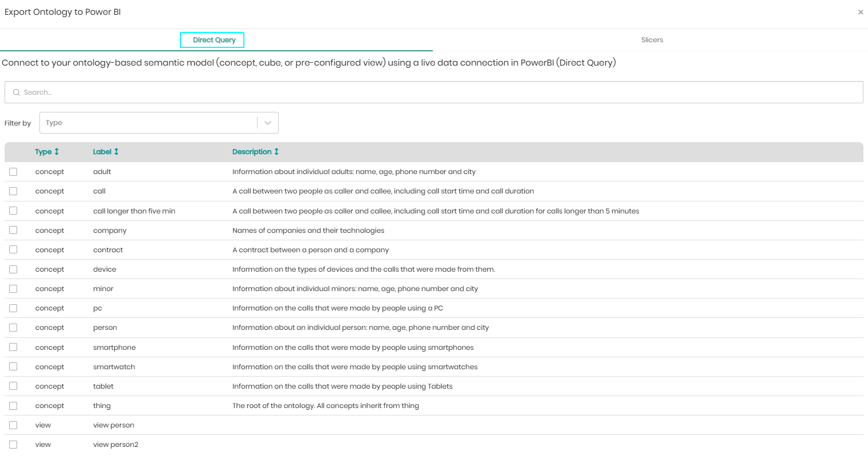Close the Export Ontology dialog
This screenshot has width=868, height=460.
[860, 12]
